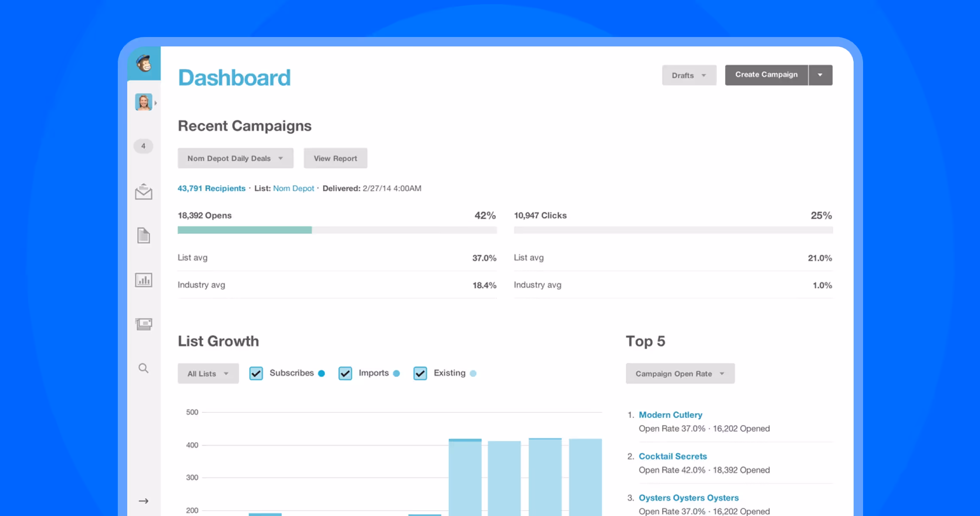
Task: Toggle the Existing checkbox off
Action: pyautogui.click(x=420, y=373)
